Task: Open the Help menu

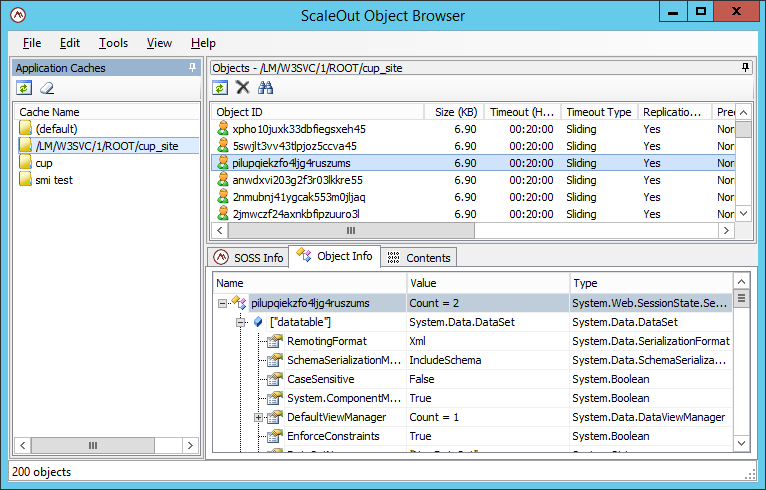Action: pyautogui.click(x=203, y=43)
